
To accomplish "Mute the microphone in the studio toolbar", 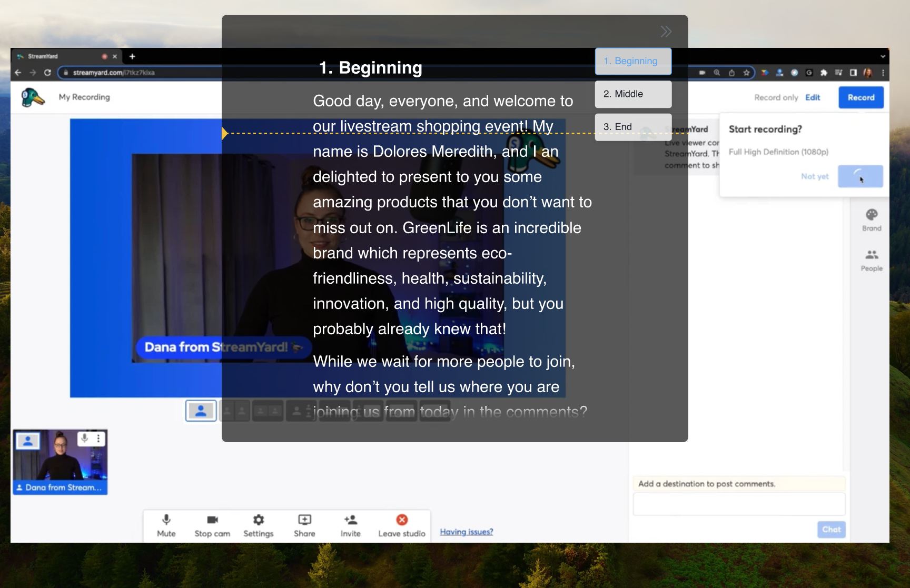I will tap(166, 526).
